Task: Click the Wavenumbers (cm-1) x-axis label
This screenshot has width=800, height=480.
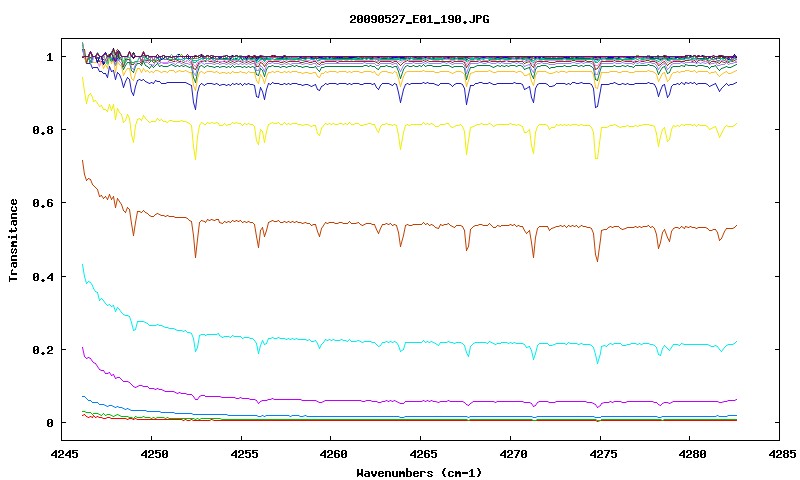Action: pos(419,473)
